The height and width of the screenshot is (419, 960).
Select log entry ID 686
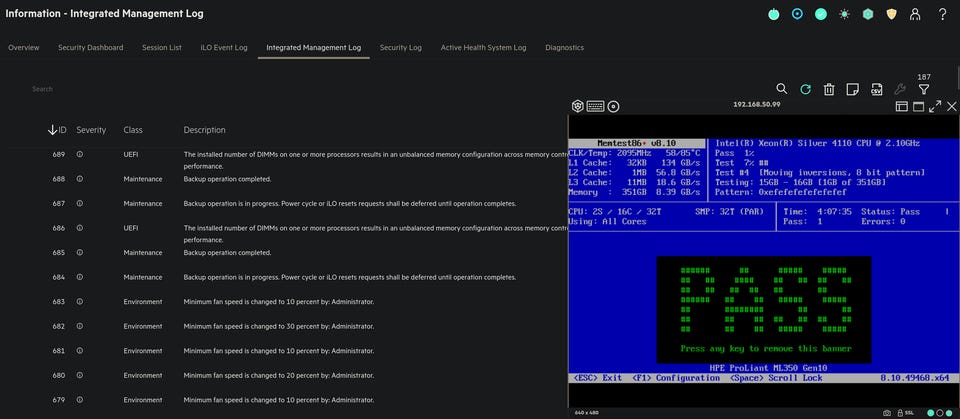[x=59, y=228]
